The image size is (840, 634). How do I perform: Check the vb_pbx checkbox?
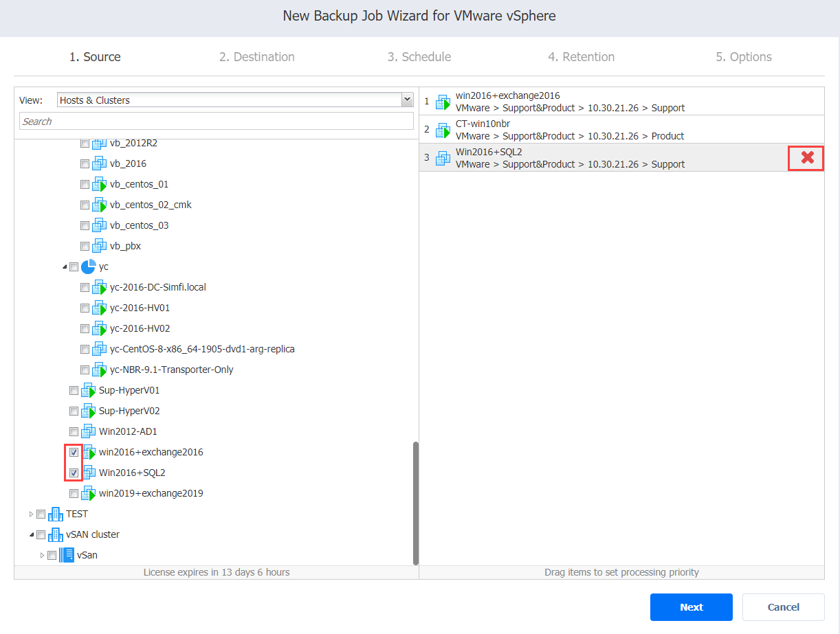85,246
